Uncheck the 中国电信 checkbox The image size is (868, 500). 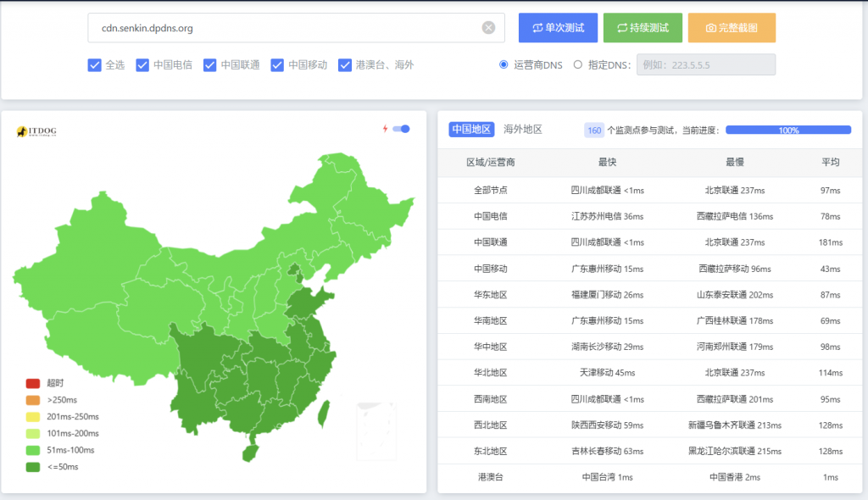pyautogui.click(x=142, y=64)
